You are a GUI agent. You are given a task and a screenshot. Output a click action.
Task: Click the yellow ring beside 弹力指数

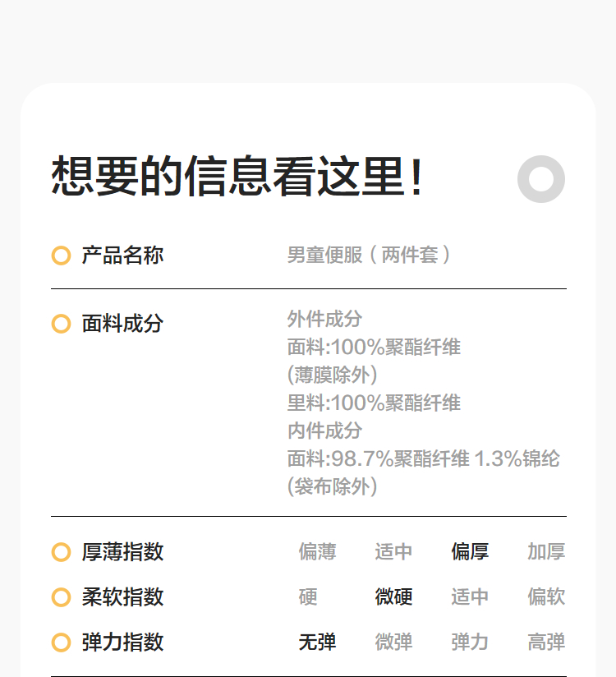[x=61, y=642]
